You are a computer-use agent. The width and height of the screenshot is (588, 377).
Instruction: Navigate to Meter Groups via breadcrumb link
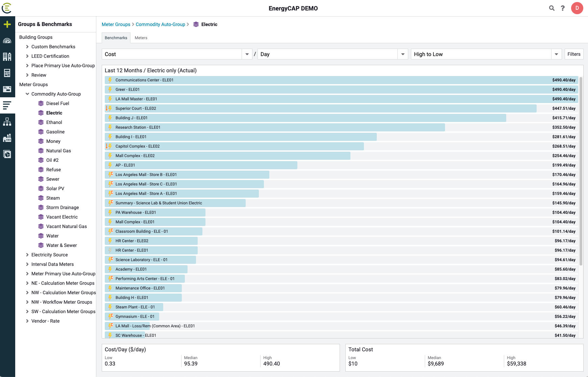tap(116, 24)
